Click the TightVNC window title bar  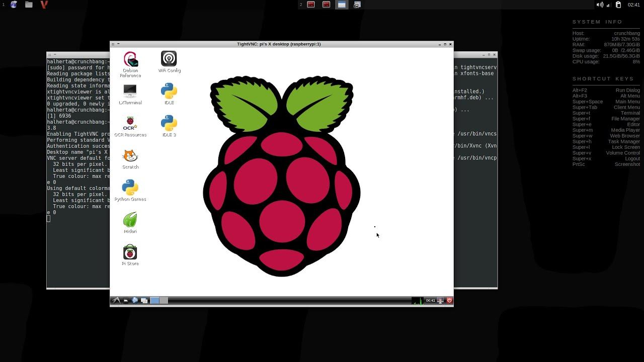(279, 44)
